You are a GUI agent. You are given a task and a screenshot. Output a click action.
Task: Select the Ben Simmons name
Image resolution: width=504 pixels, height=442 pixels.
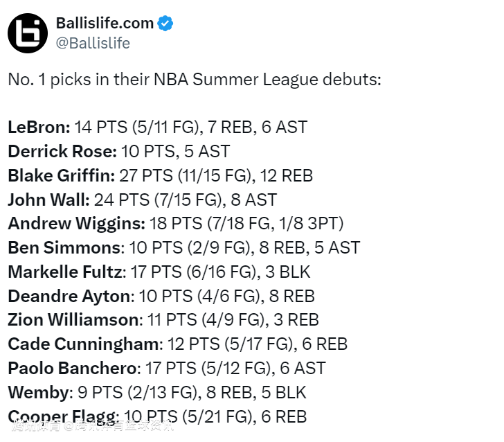[64, 247]
